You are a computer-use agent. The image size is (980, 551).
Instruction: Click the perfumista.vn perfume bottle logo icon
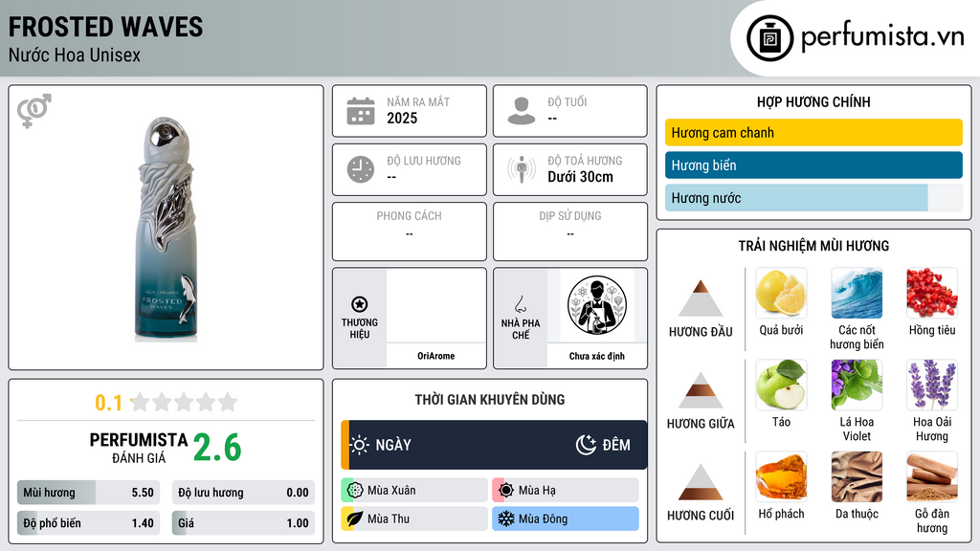(x=769, y=38)
